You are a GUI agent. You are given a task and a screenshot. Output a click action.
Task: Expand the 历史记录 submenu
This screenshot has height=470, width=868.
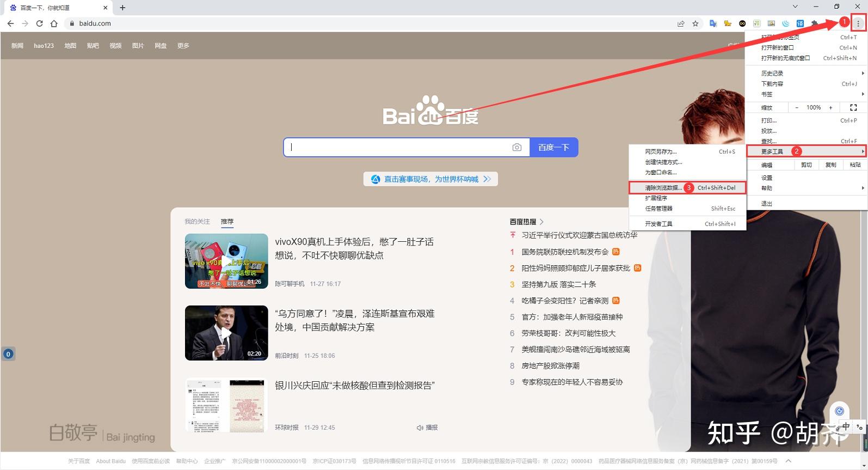tap(807, 73)
